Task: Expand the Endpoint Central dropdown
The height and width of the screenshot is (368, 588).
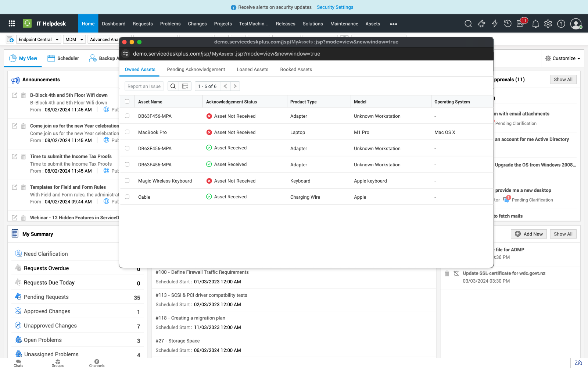Action: (39, 39)
